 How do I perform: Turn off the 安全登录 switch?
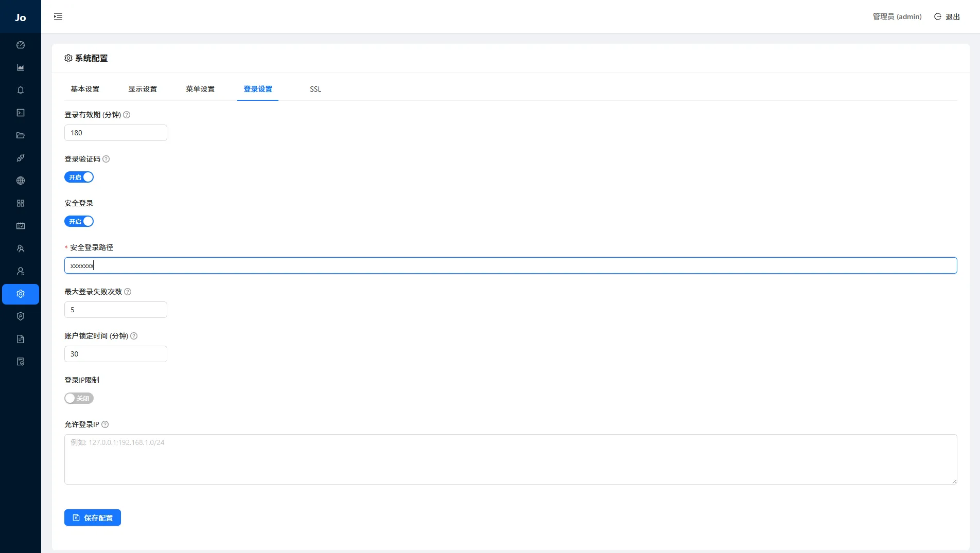79,222
